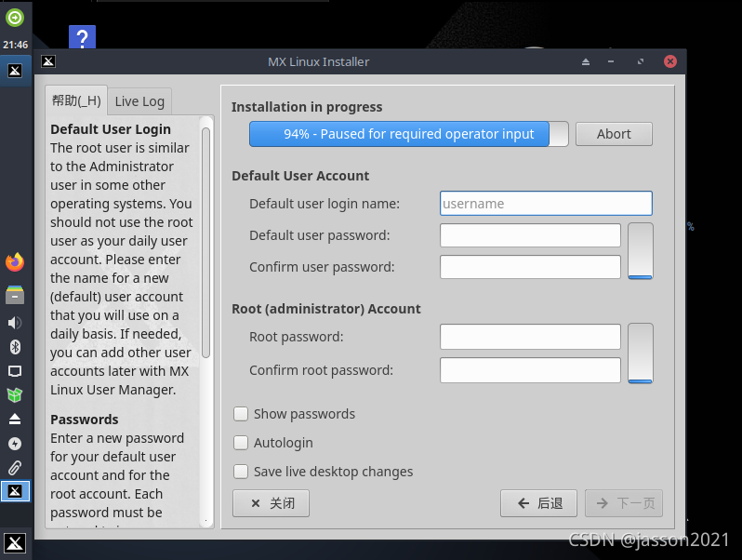
Task: Click the 下一页 next page button
Action: coord(624,503)
